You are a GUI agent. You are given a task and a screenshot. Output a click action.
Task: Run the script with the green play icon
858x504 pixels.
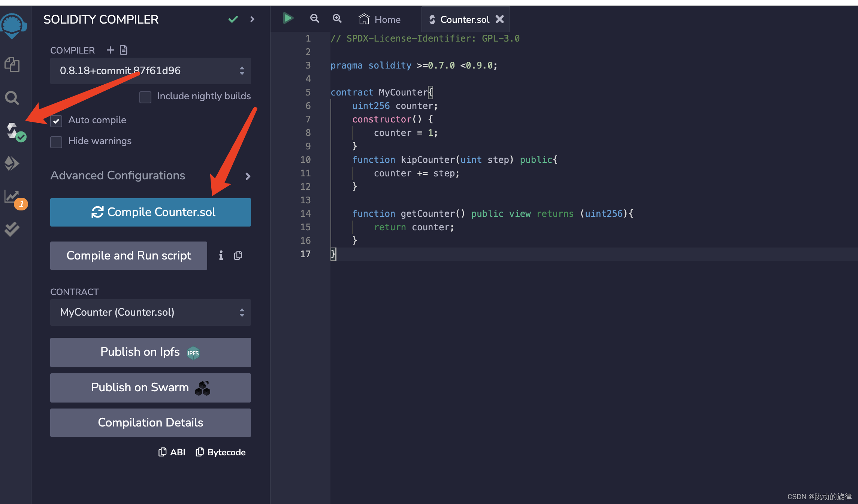click(x=287, y=18)
